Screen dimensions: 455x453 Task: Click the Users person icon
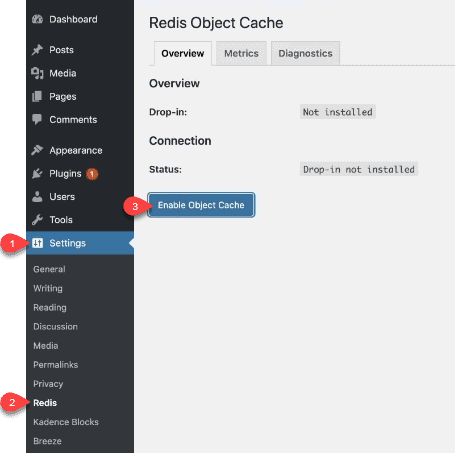click(x=37, y=196)
